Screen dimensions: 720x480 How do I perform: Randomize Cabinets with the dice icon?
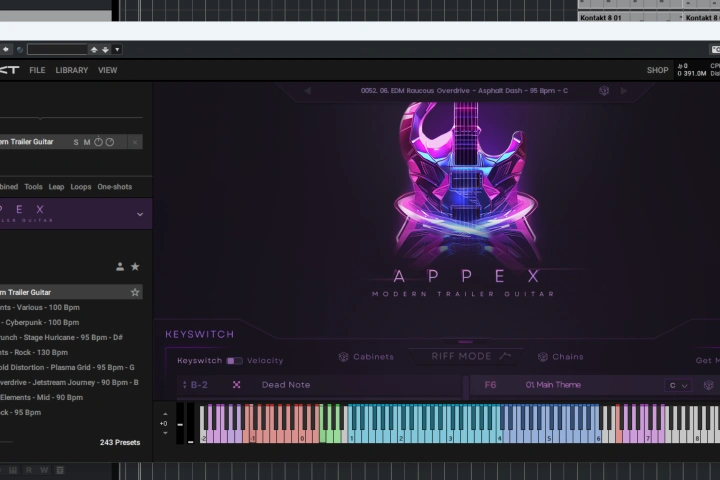pyautogui.click(x=343, y=357)
